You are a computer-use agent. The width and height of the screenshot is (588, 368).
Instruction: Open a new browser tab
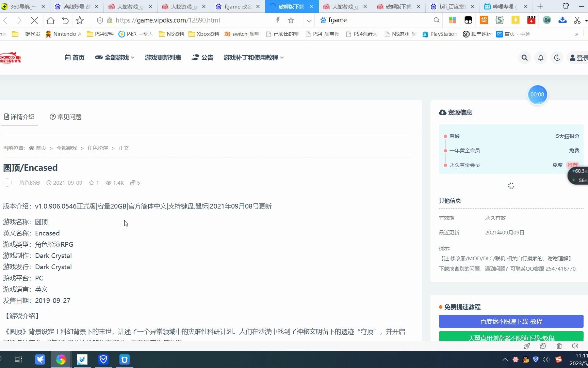540,6
